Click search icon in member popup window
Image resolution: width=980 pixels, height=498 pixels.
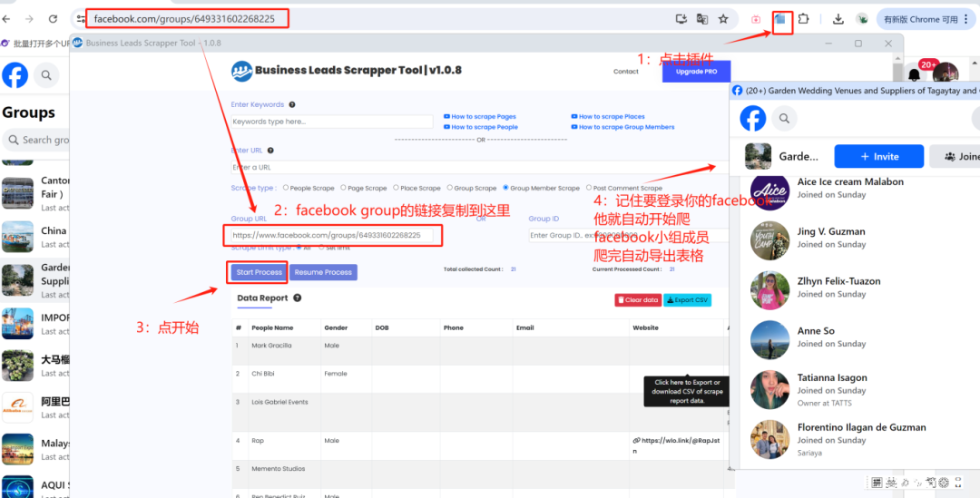784,118
